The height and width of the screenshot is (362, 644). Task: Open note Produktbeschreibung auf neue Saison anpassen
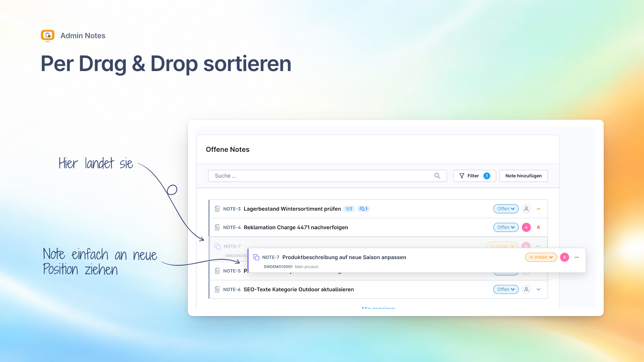click(x=344, y=257)
